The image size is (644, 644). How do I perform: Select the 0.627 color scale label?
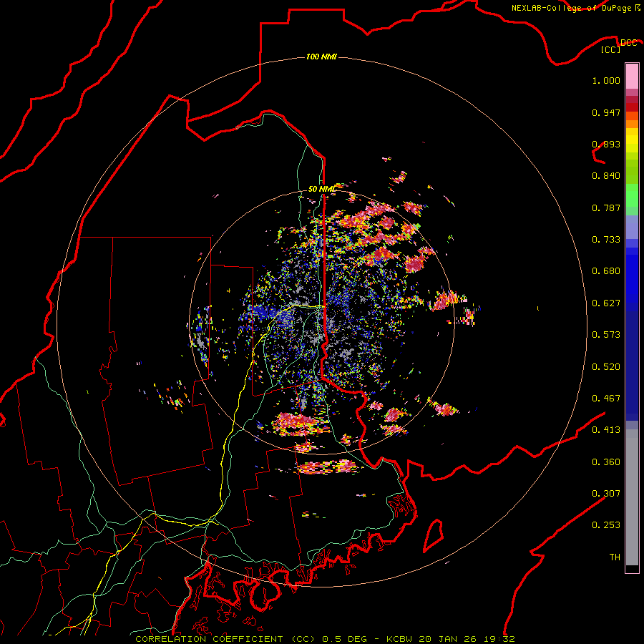[606, 303]
